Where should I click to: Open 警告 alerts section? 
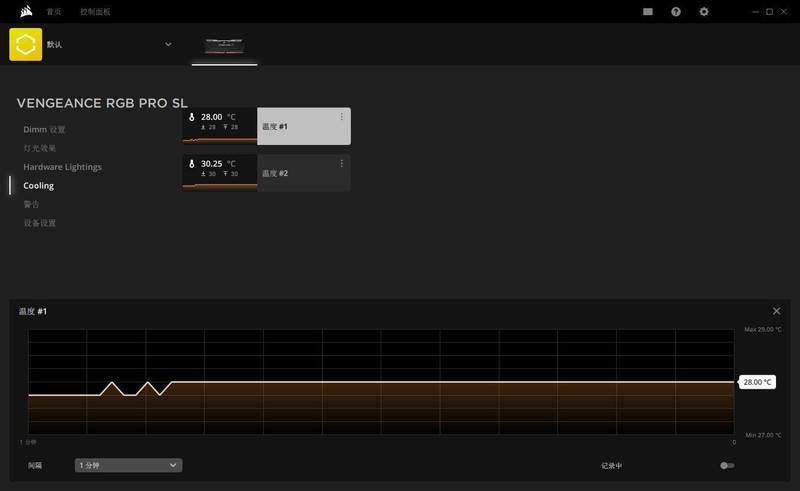point(32,204)
